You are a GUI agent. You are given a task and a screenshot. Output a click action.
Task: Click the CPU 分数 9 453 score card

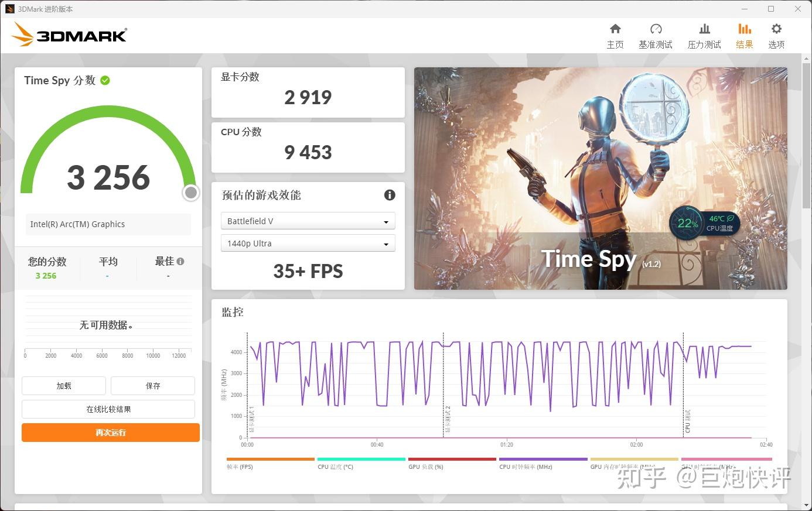click(x=308, y=148)
